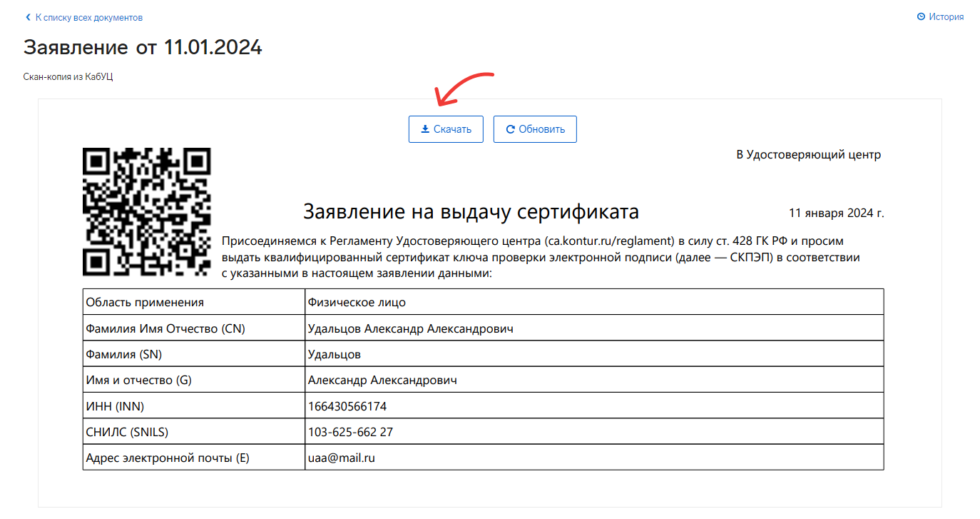Click the QR code image
The width and height of the screenshot is (980, 519).
(147, 212)
